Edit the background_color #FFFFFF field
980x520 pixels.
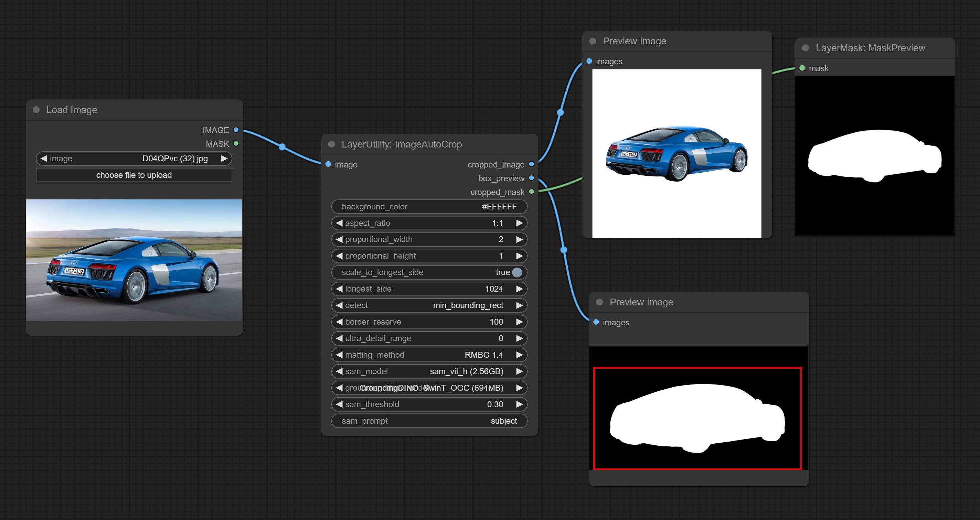click(429, 206)
